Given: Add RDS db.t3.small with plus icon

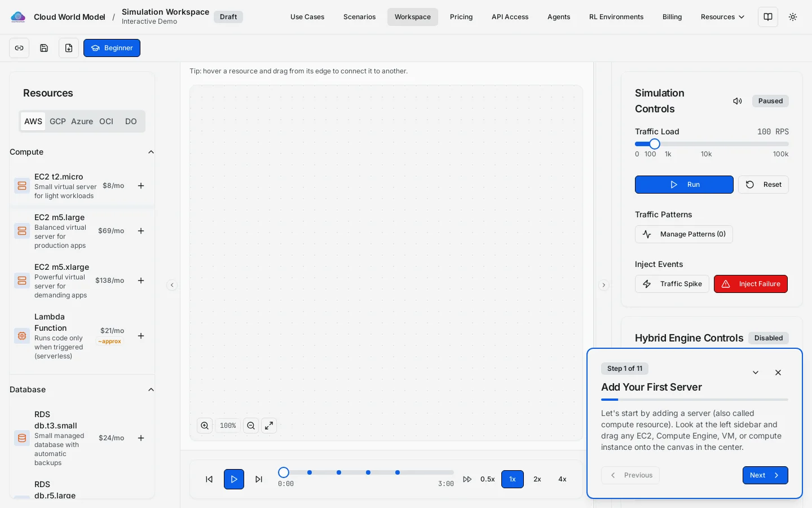Looking at the screenshot, I should pyautogui.click(x=141, y=438).
